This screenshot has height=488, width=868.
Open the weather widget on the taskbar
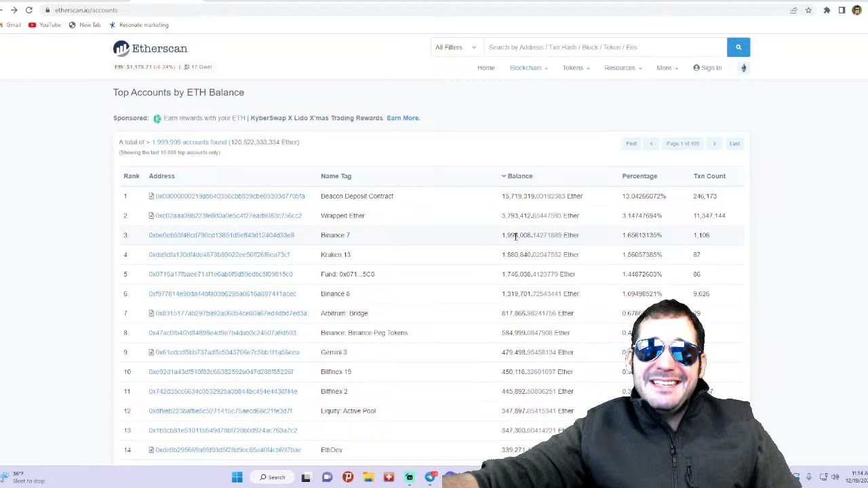(24, 477)
